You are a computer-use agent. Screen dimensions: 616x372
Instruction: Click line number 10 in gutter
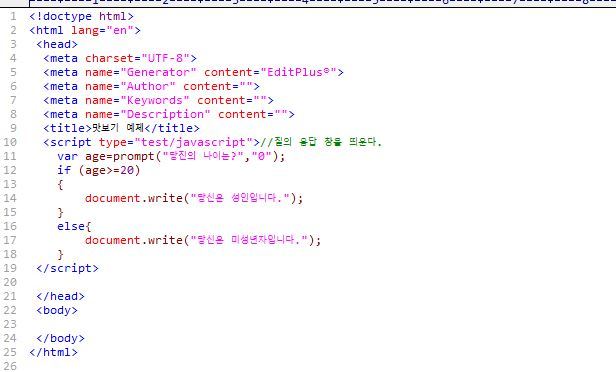click(10, 142)
